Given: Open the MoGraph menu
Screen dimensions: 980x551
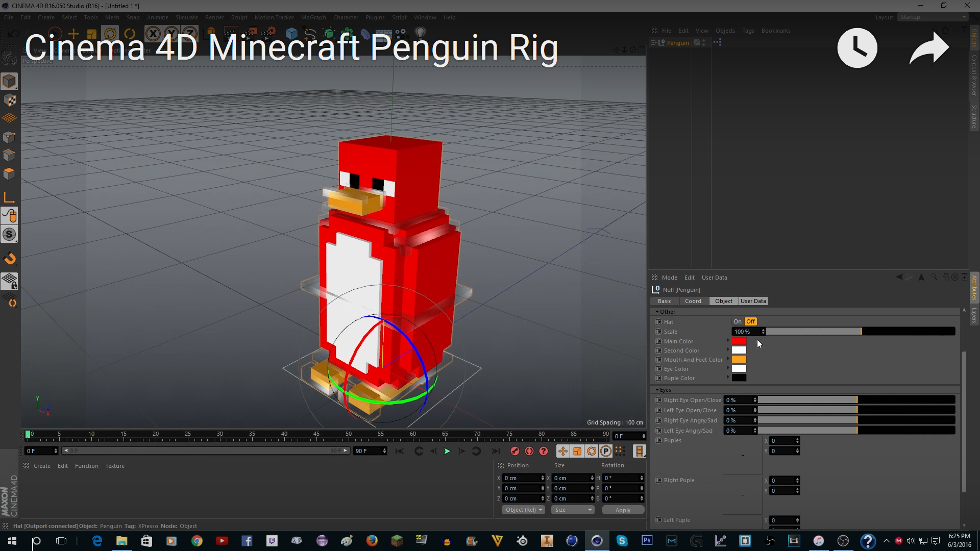Looking at the screenshot, I should [313, 17].
